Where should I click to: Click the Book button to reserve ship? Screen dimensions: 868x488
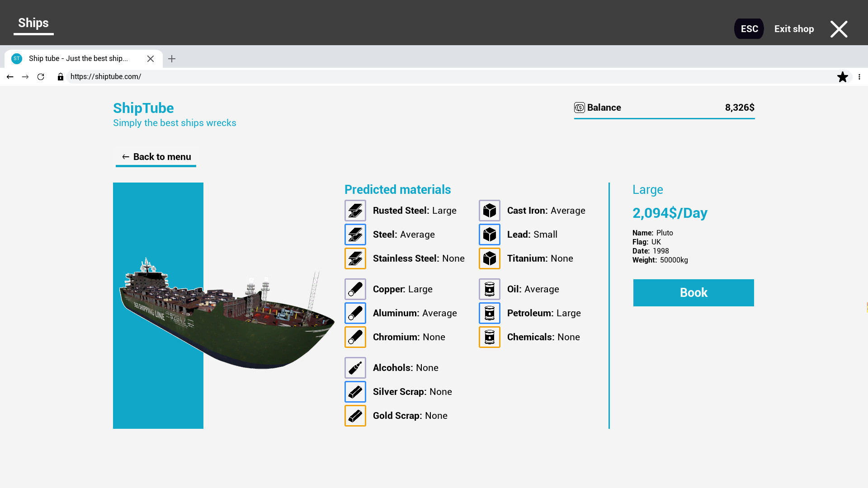coord(693,292)
